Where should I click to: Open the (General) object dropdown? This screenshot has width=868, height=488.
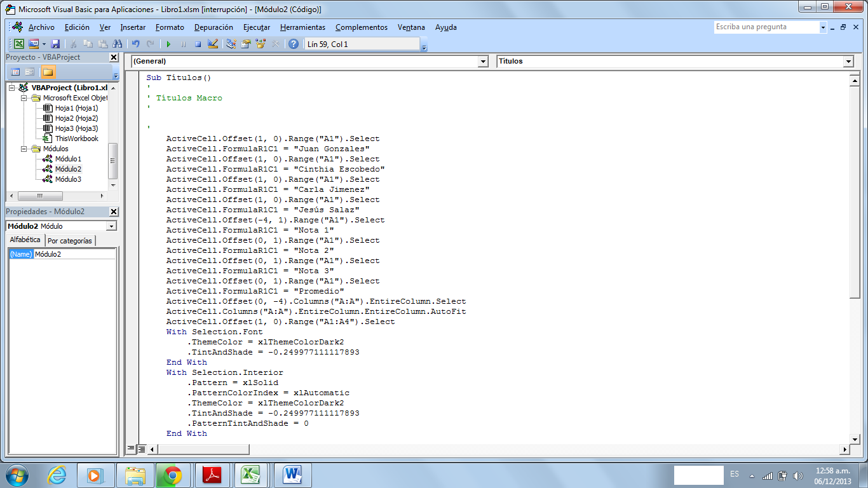[x=483, y=62]
